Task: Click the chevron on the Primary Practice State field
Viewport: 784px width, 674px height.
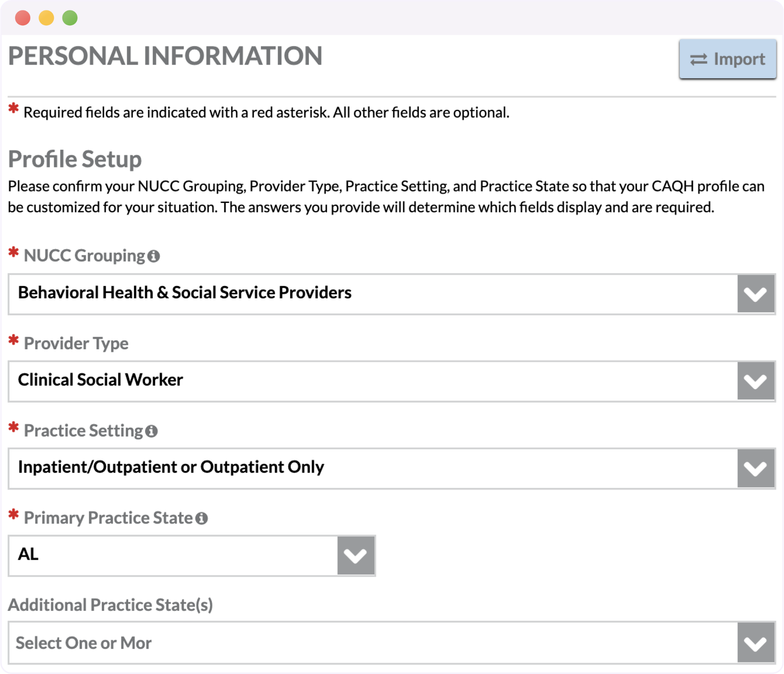Action: (x=355, y=556)
